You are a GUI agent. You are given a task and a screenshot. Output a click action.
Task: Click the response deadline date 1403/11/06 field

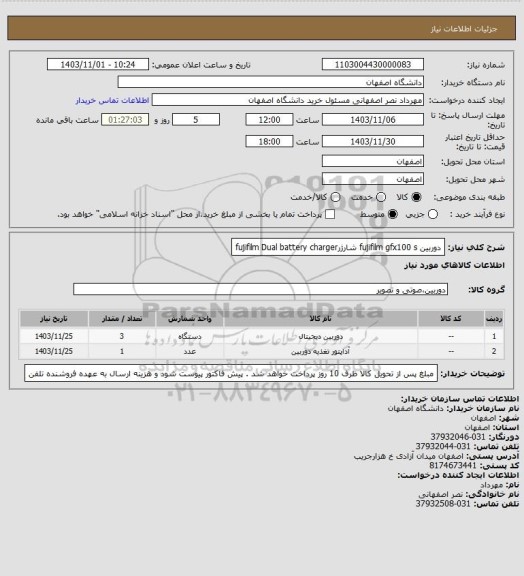(373, 120)
